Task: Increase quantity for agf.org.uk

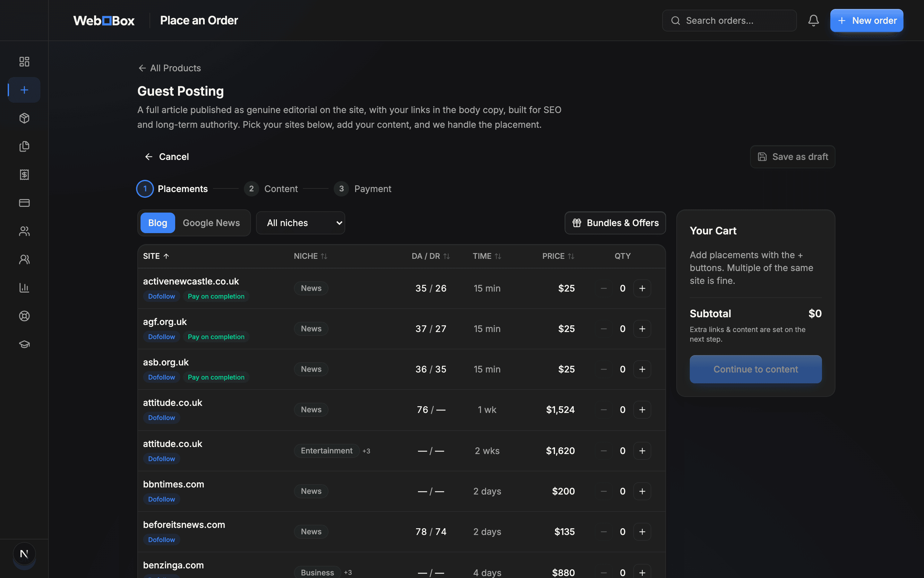Action: (642, 329)
